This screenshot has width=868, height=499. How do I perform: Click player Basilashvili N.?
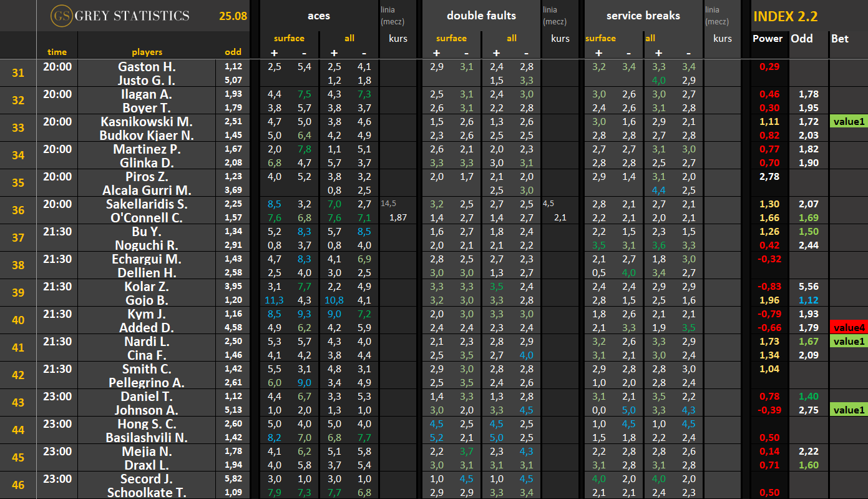click(147, 437)
